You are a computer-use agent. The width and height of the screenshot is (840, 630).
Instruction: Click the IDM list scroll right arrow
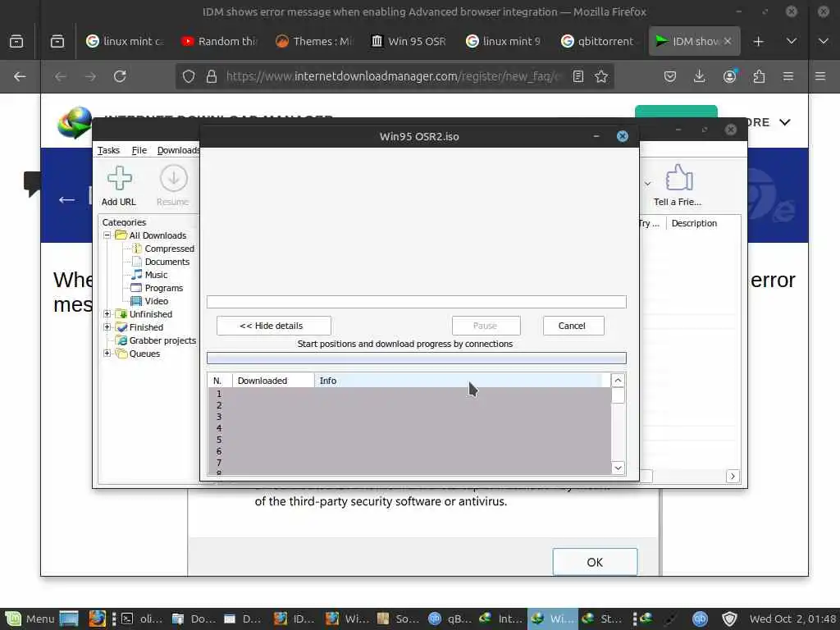point(733,476)
